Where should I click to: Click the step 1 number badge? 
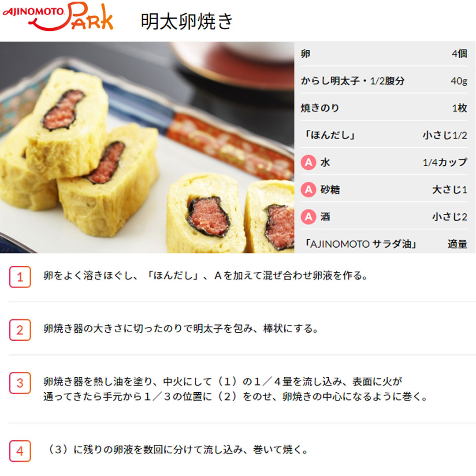(x=20, y=276)
